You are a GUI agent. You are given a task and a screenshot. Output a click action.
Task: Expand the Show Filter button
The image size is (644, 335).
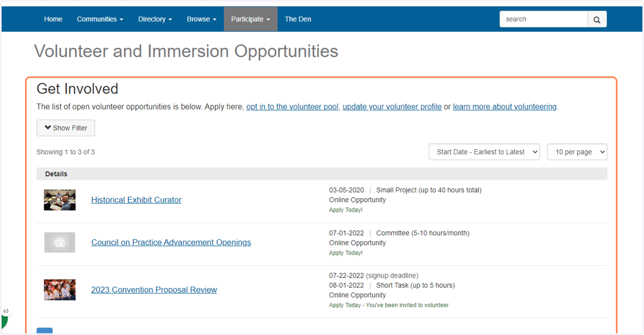[65, 128]
